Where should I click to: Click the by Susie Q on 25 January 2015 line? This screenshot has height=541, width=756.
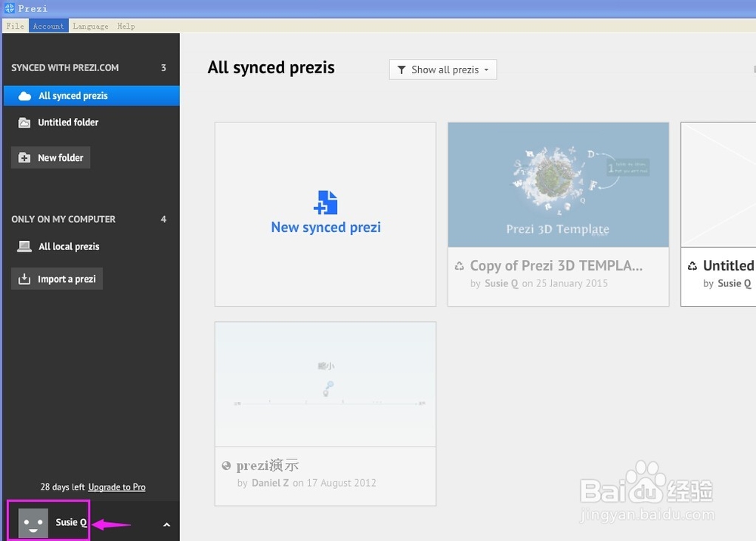(539, 283)
